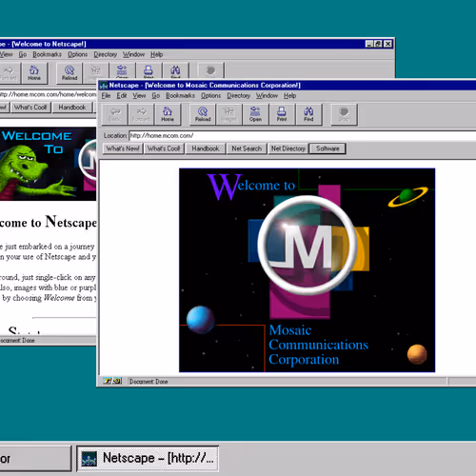Click the Back arrow icon in the front toolbar

click(115, 114)
